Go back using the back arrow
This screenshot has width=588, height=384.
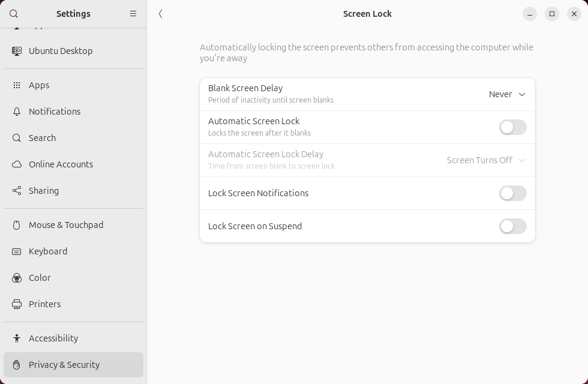161,14
